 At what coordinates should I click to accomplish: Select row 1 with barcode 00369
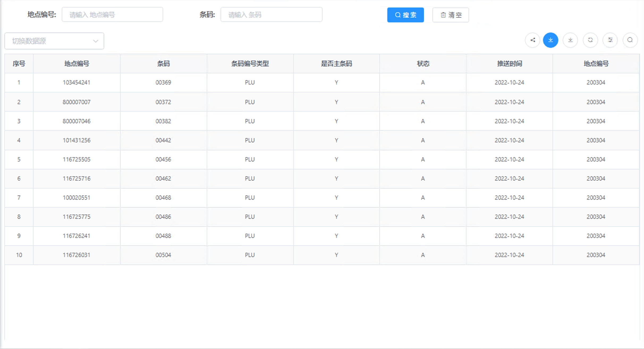163,82
